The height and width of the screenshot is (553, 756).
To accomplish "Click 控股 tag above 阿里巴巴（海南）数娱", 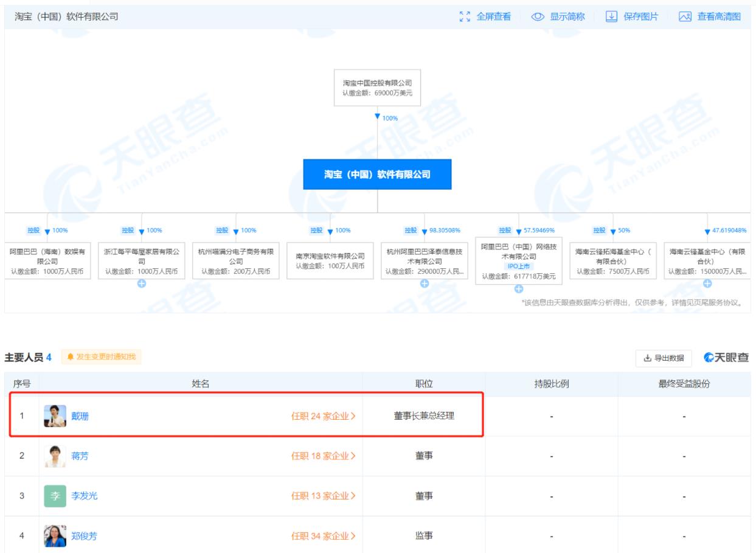I will pyautogui.click(x=33, y=231).
